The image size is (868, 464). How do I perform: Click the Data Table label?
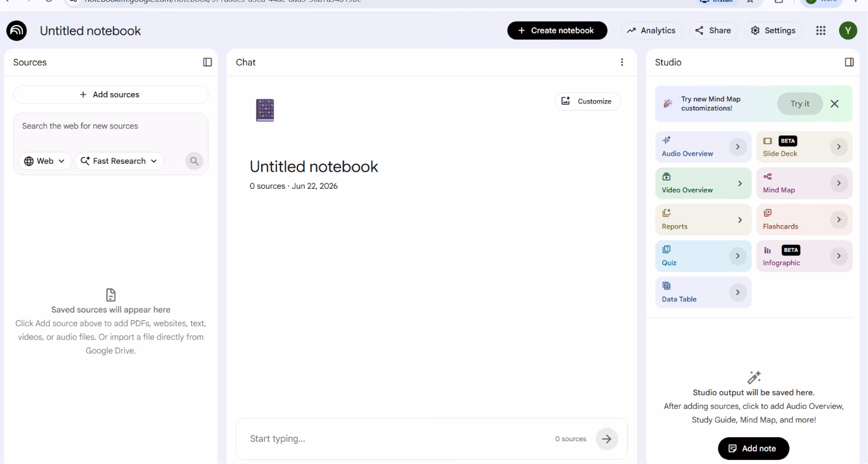pyautogui.click(x=679, y=299)
